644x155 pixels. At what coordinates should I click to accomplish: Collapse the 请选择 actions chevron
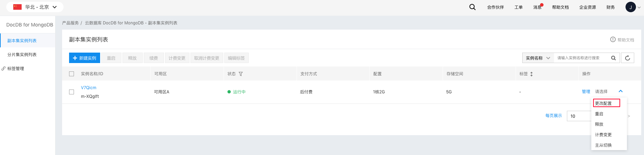[x=621, y=91]
